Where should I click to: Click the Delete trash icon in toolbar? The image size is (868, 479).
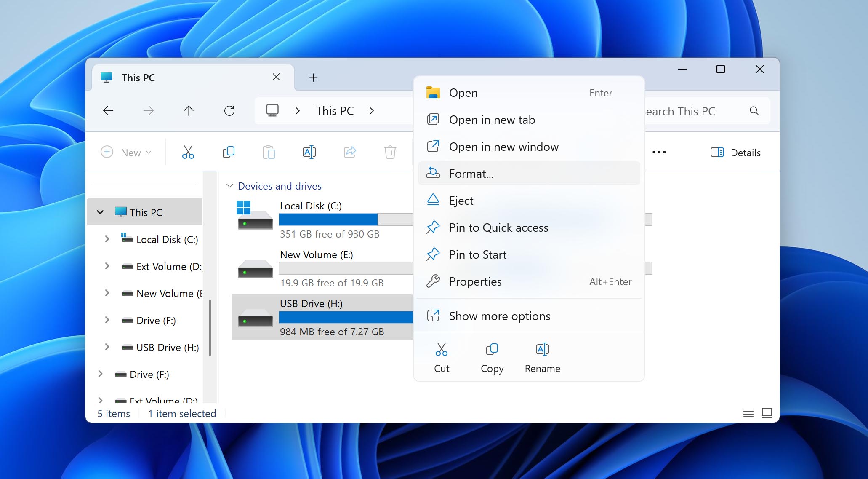(390, 152)
